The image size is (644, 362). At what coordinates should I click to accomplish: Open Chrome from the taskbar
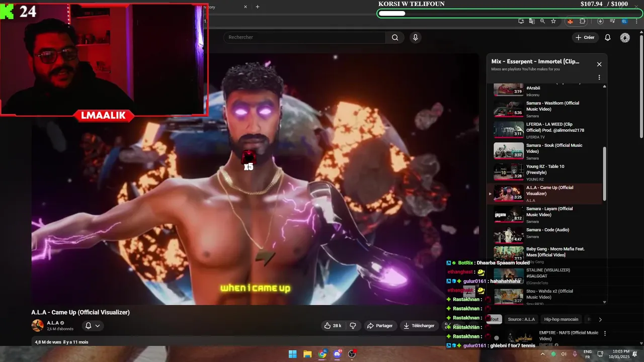click(322, 354)
